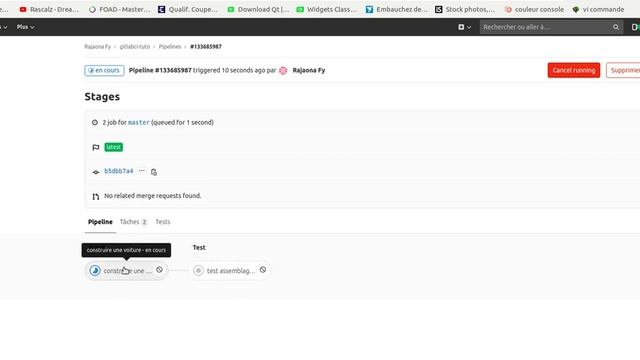Open the couleur console bookmark
This screenshot has height=360, width=640.
[534, 9]
